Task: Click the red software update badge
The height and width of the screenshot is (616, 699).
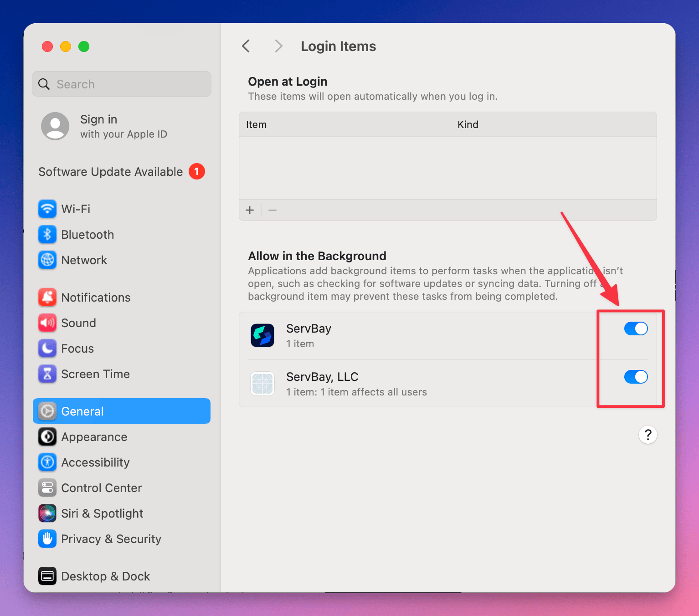Action: pyautogui.click(x=197, y=171)
